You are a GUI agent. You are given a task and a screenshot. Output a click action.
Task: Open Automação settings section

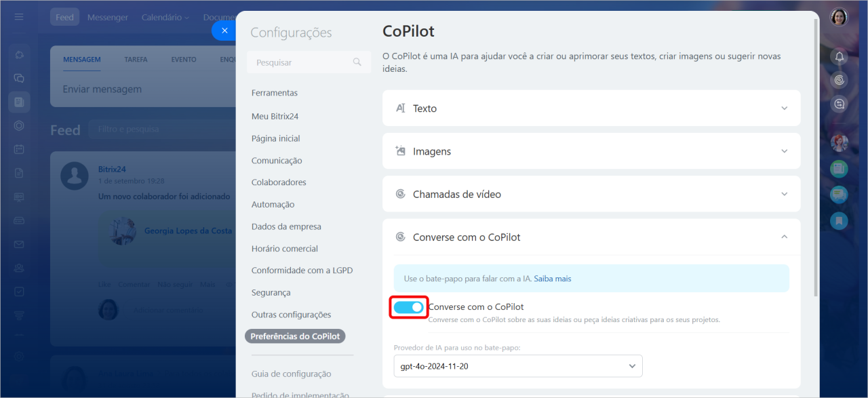(x=273, y=204)
